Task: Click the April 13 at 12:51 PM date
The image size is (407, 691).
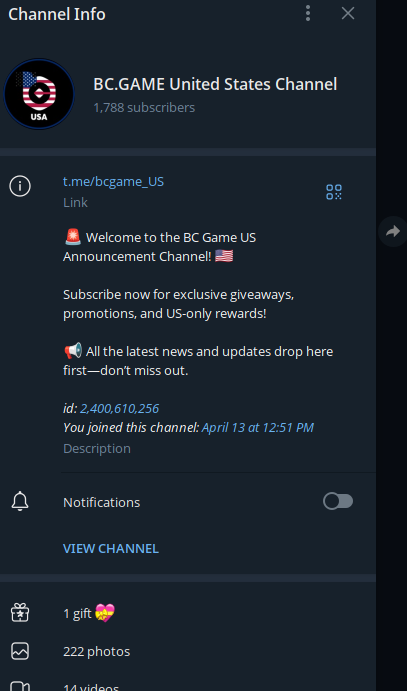Action: point(258,427)
